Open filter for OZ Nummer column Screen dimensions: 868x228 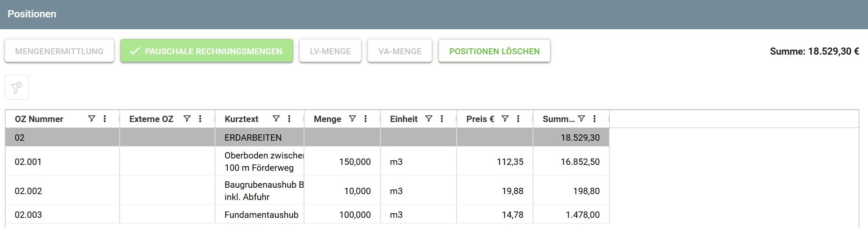(x=91, y=119)
